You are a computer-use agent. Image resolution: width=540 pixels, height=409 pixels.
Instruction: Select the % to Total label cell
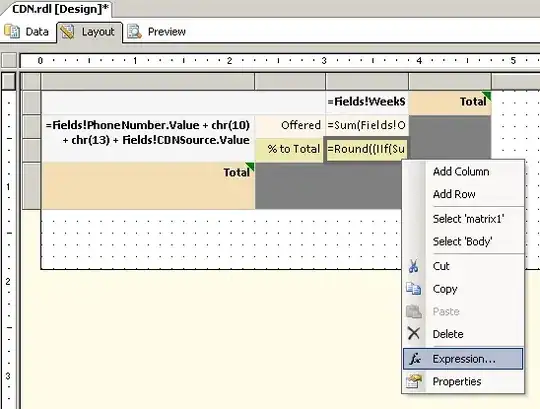pos(289,149)
